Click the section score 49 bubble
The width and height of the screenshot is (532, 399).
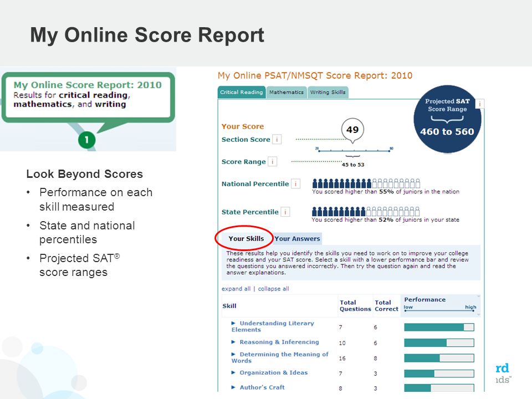[352, 130]
